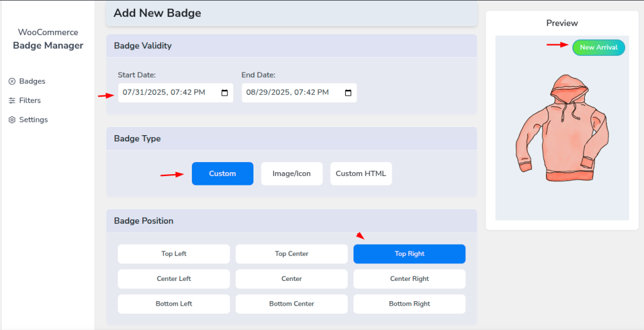
Task: Click the Settings gear icon
Action: [x=12, y=120]
